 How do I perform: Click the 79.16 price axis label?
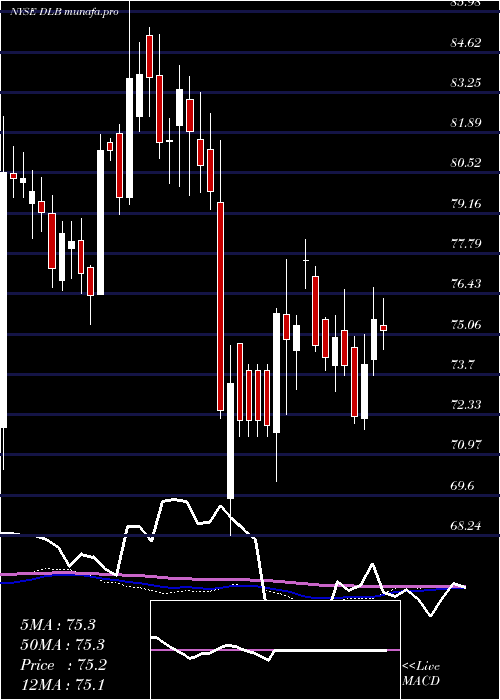point(466,204)
